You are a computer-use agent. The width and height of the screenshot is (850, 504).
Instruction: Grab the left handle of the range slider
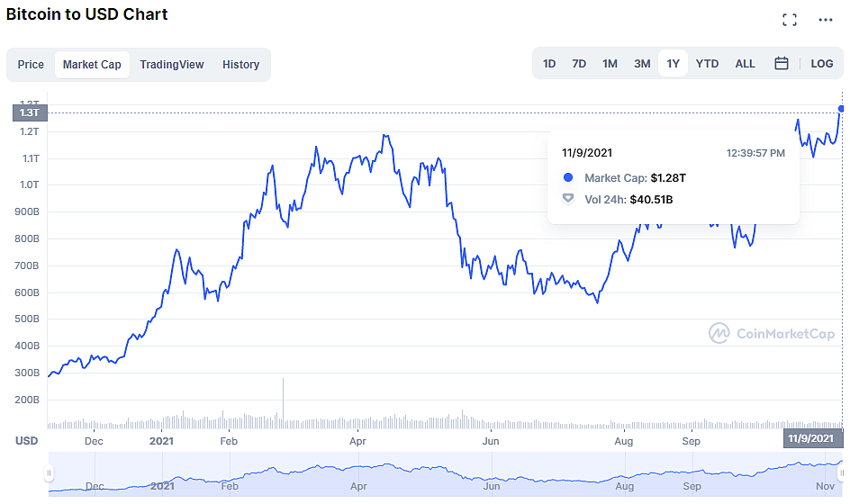49,473
